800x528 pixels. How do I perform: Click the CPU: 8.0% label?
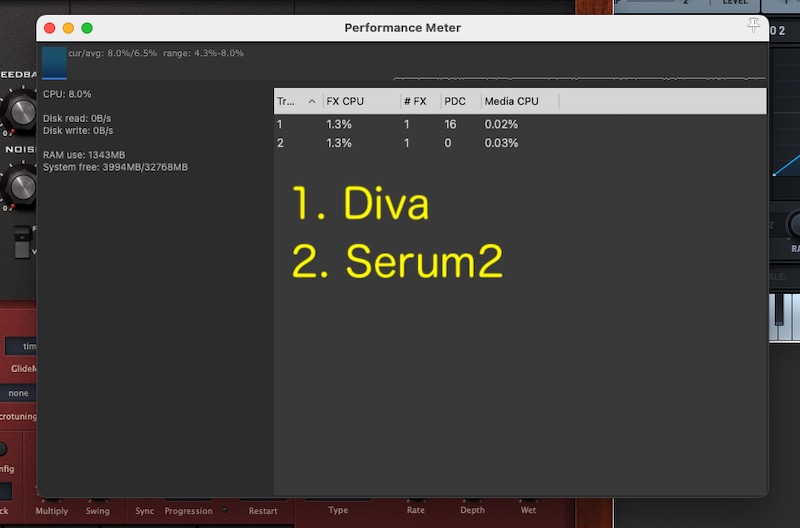point(67,94)
